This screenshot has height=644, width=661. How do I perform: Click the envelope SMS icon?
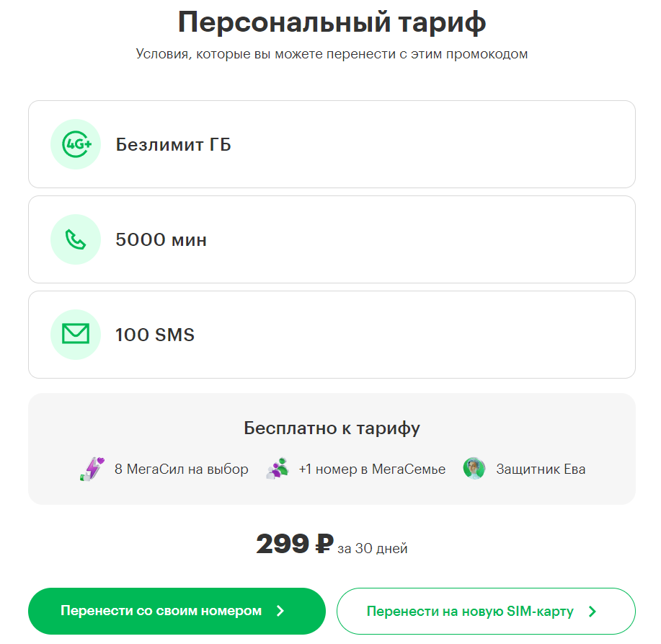(x=75, y=335)
